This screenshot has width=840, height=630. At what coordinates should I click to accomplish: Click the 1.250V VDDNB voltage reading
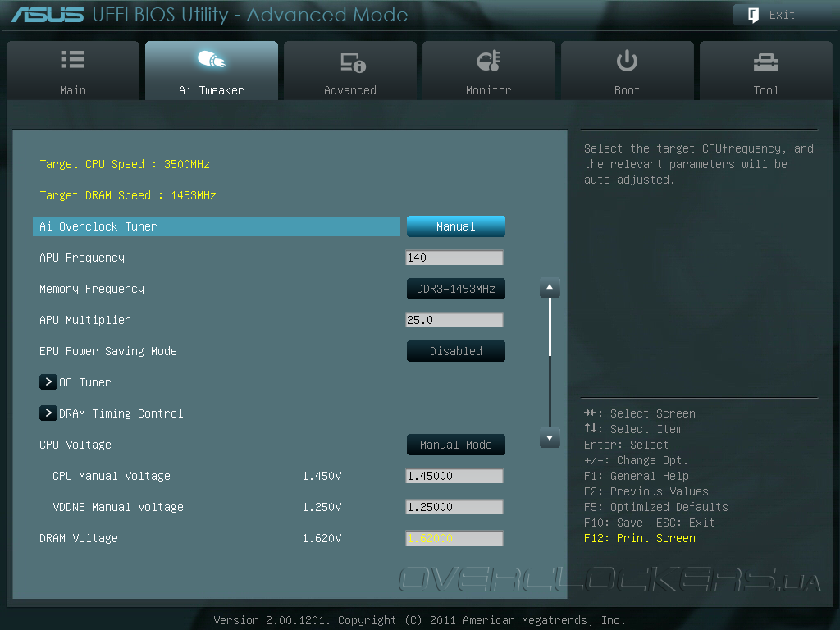(322, 507)
